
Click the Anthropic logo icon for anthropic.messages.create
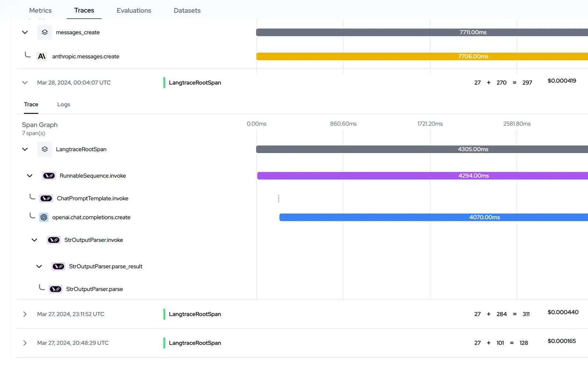click(x=42, y=56)
